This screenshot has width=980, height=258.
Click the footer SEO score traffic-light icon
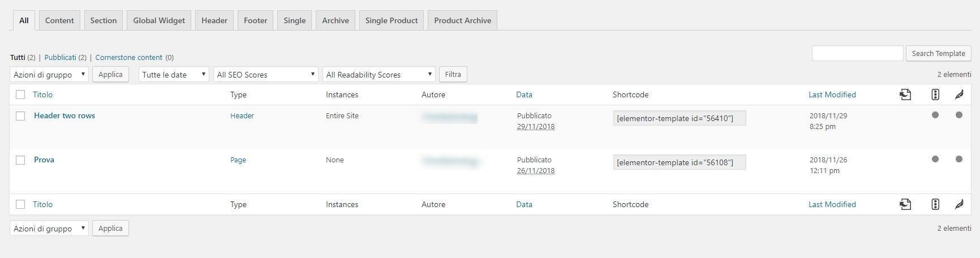coord(935,204)
